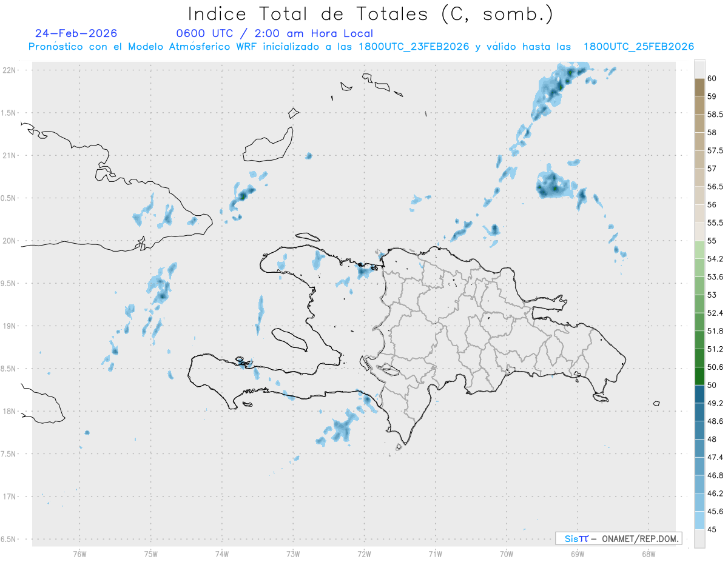Select the colorbar value "53.6"
The image size is (728, 562).
pos(715,276)
